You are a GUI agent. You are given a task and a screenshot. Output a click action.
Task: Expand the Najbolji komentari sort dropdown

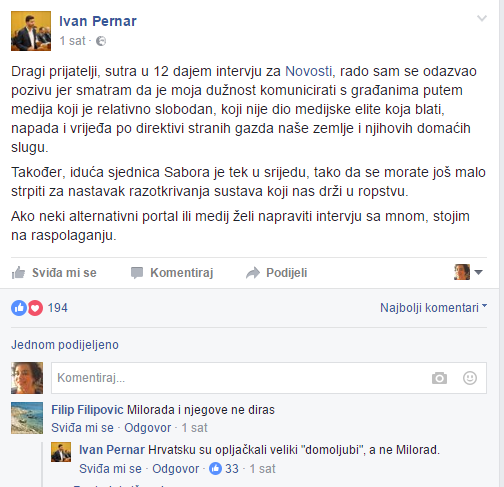coord(433,308)
